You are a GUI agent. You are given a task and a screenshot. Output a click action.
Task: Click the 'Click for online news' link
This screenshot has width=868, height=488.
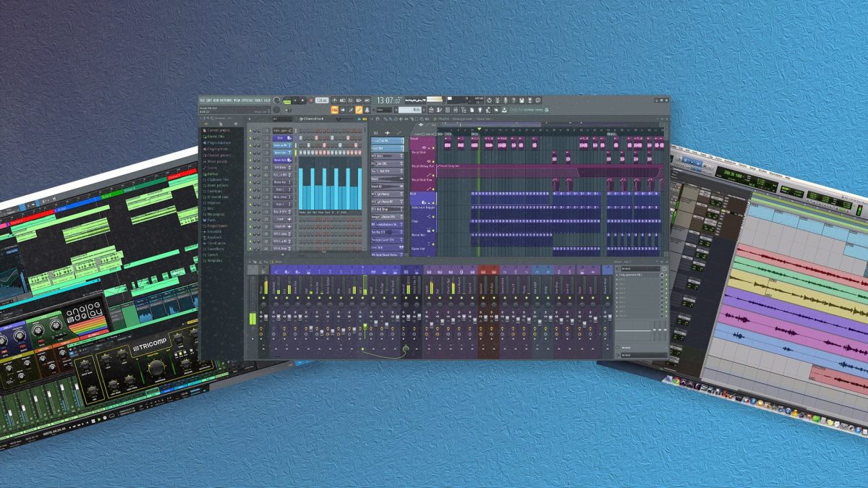click(527, 110)
